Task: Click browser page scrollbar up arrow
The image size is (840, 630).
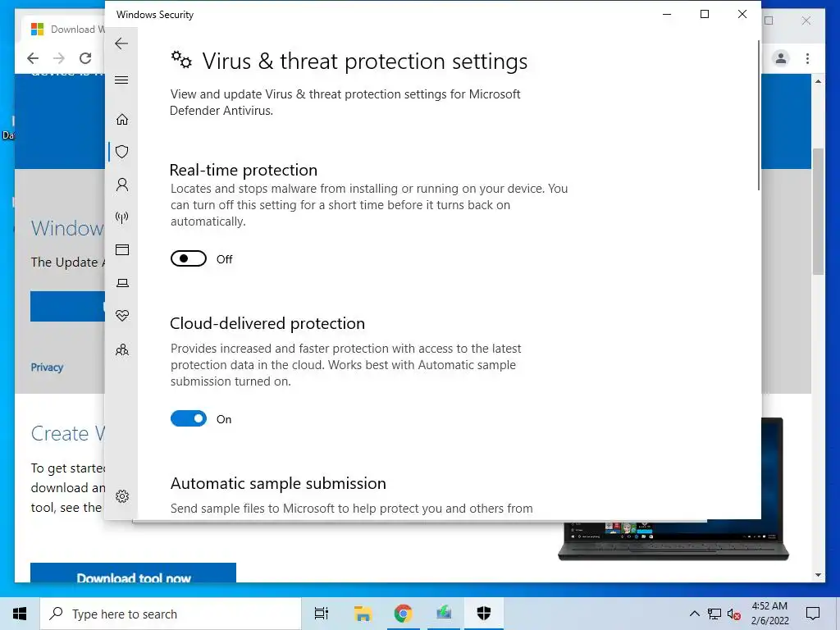Action: tap(818, 81)
